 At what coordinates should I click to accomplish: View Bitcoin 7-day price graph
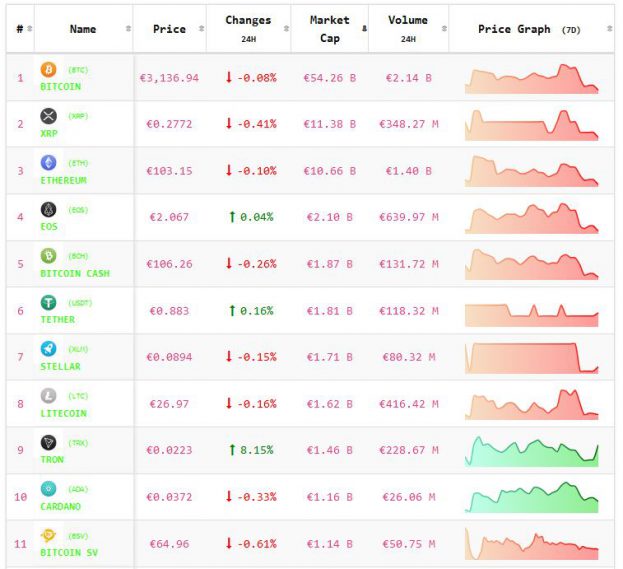point(531,79)
